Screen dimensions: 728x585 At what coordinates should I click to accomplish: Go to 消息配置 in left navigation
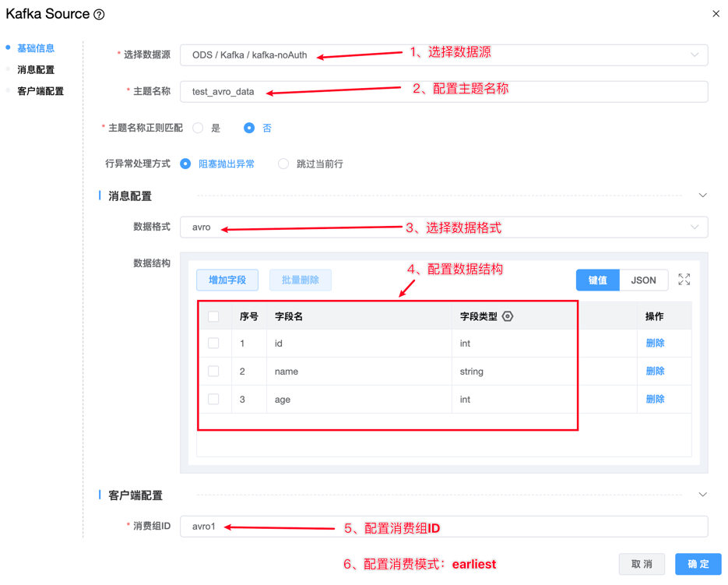click(x=36, y=70)
